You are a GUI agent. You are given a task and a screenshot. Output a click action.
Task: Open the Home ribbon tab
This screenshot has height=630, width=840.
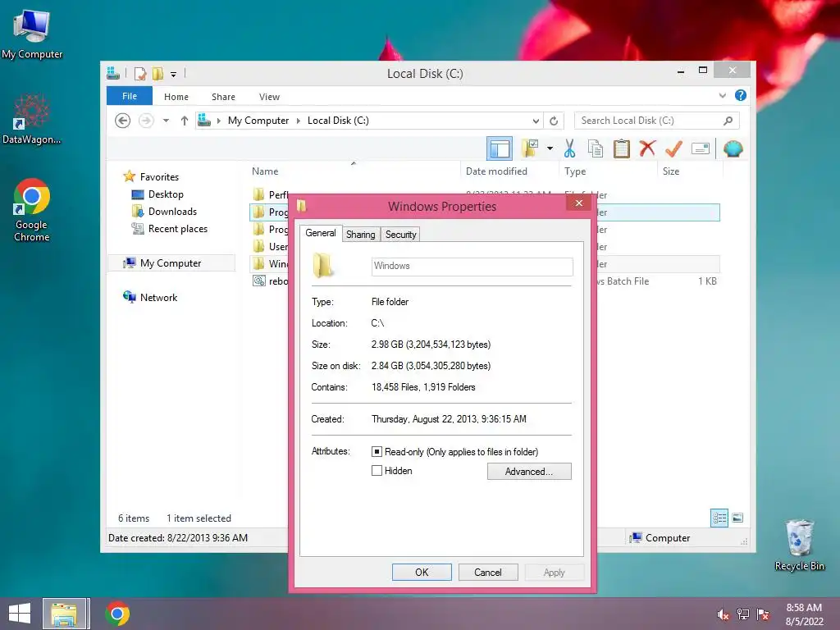click(x=176, y=97)
